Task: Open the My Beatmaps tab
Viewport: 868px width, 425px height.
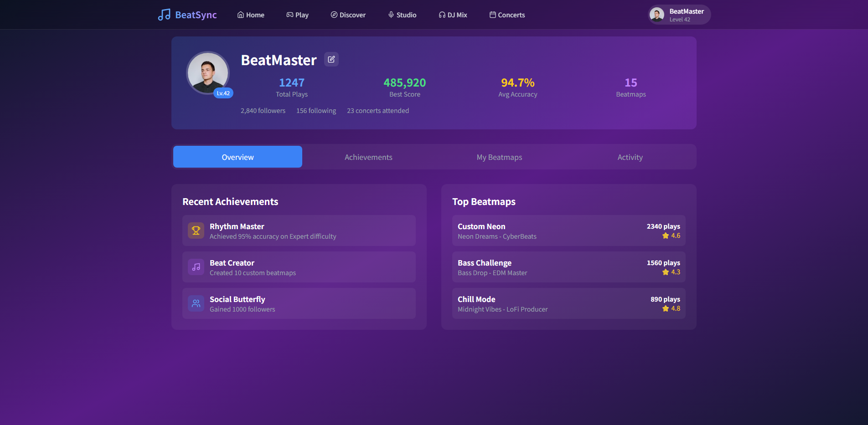Action: point(499,157)
